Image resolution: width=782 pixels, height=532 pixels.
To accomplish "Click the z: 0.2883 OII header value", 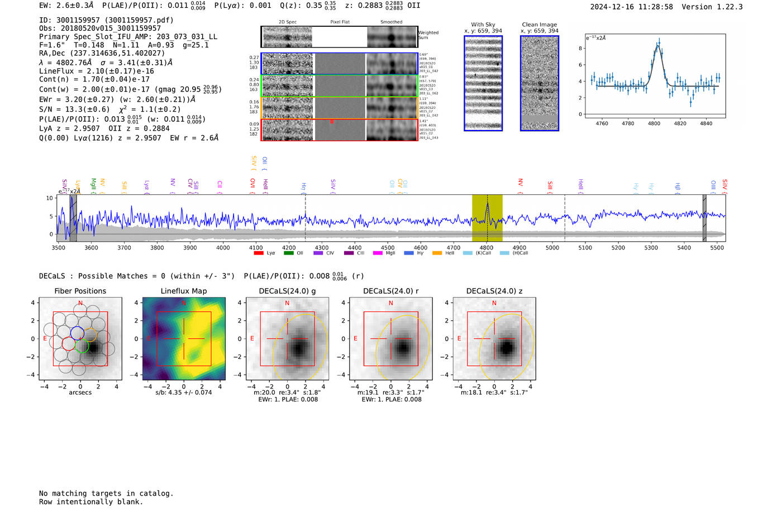I will pyautogui.click(x=382, y=6).
